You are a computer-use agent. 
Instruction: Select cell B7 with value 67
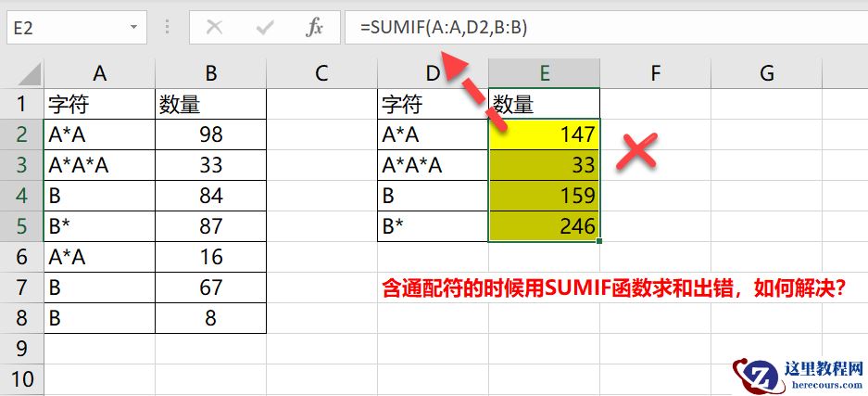211,287
